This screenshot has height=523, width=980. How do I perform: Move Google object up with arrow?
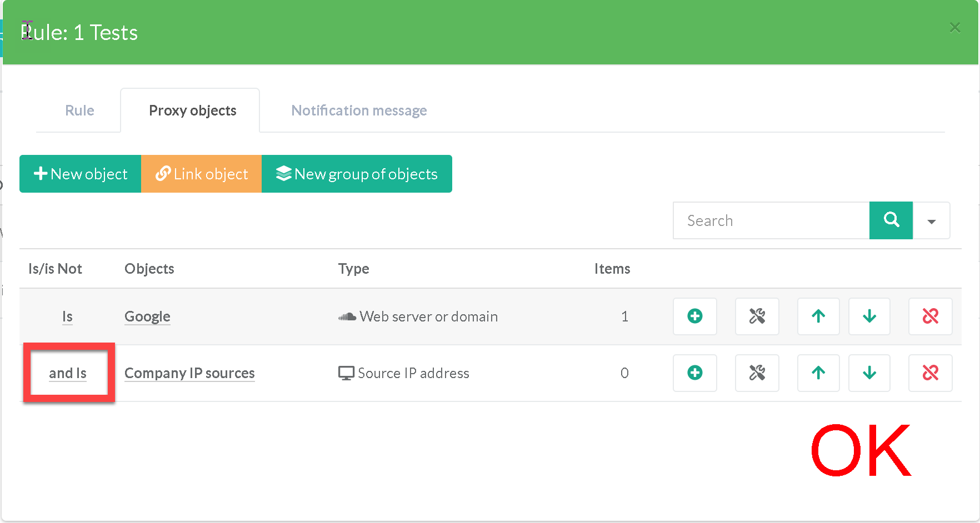(818, 316)
